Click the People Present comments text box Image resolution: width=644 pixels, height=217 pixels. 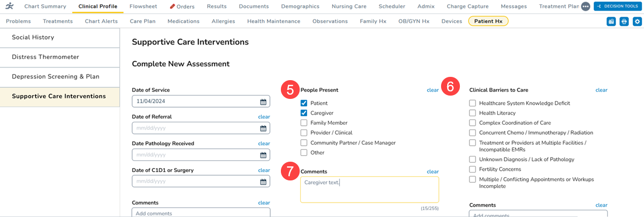[370, 190]
